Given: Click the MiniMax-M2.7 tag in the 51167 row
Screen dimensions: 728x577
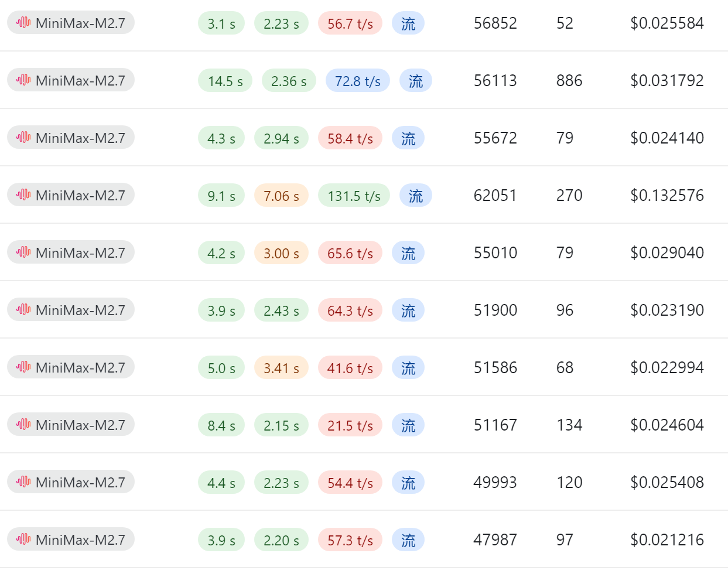Looking at the screenshot, I should 71,425.
